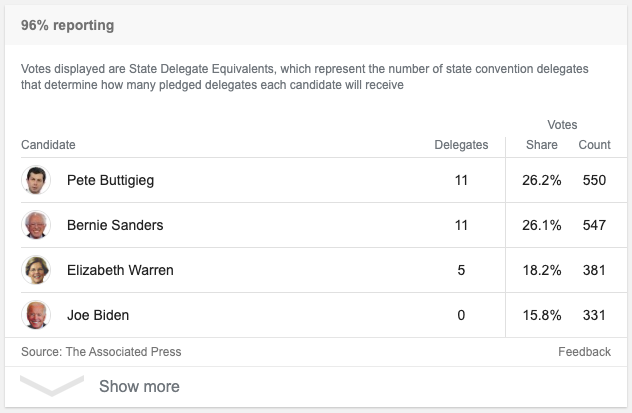This screenshot has width=632, height=413.
Task: Click Joe Biden's avatar photo
Action: coord(36,315)
